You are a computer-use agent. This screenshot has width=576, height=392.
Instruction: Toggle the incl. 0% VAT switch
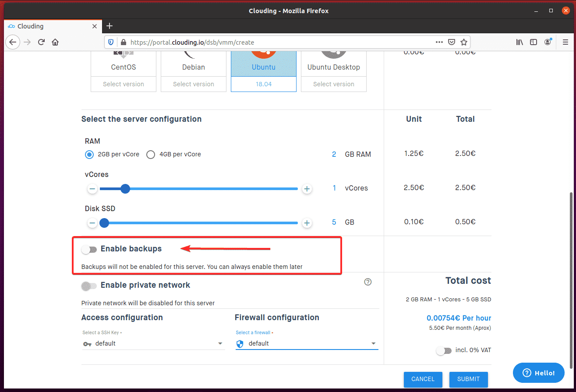click(x=444, y=351)
